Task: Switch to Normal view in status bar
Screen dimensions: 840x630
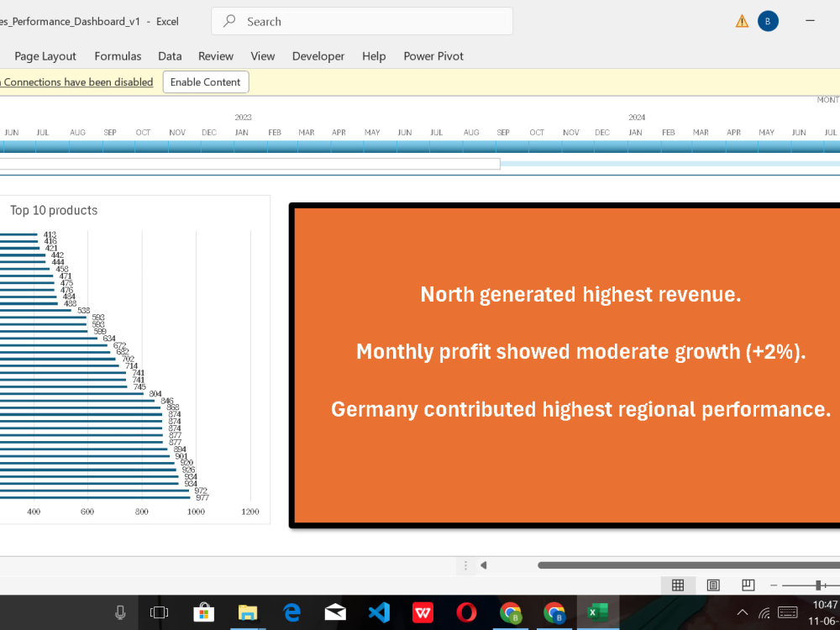Action: [678, 585]
